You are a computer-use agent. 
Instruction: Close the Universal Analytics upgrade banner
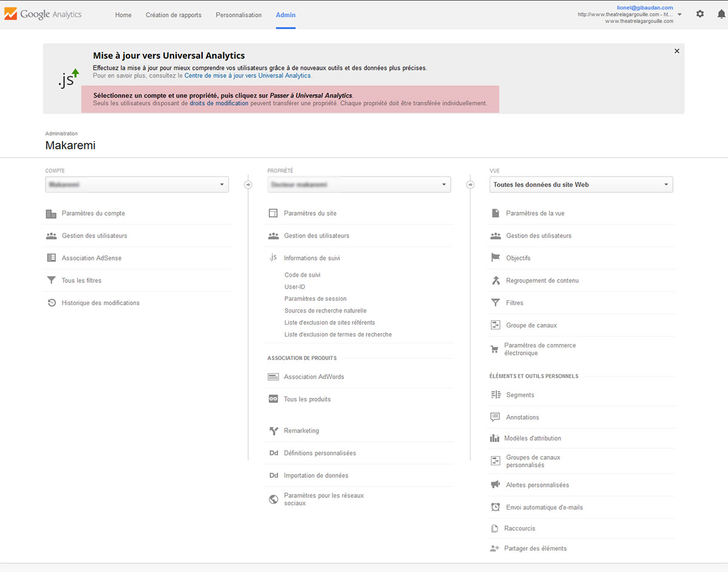[x=677, y=51]
